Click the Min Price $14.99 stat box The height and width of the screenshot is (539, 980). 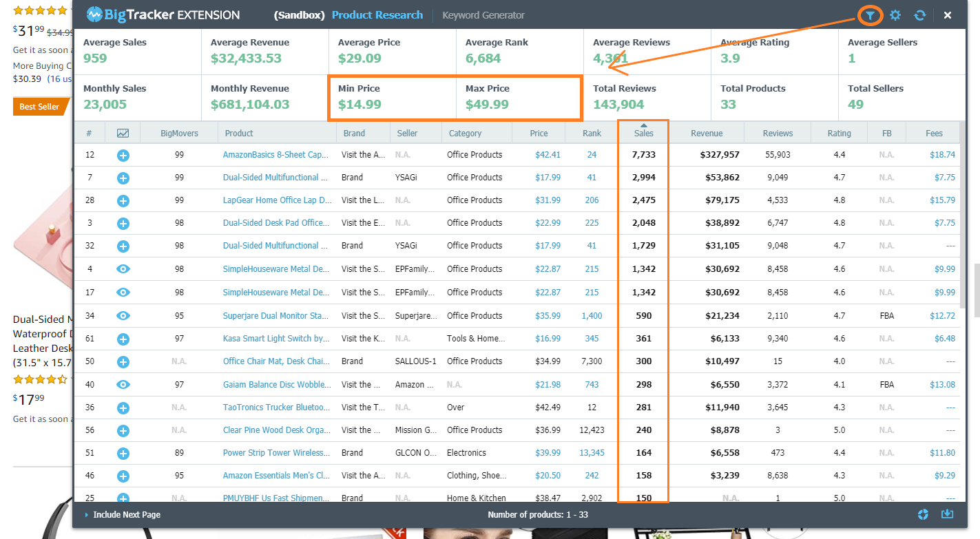(393, 97)
